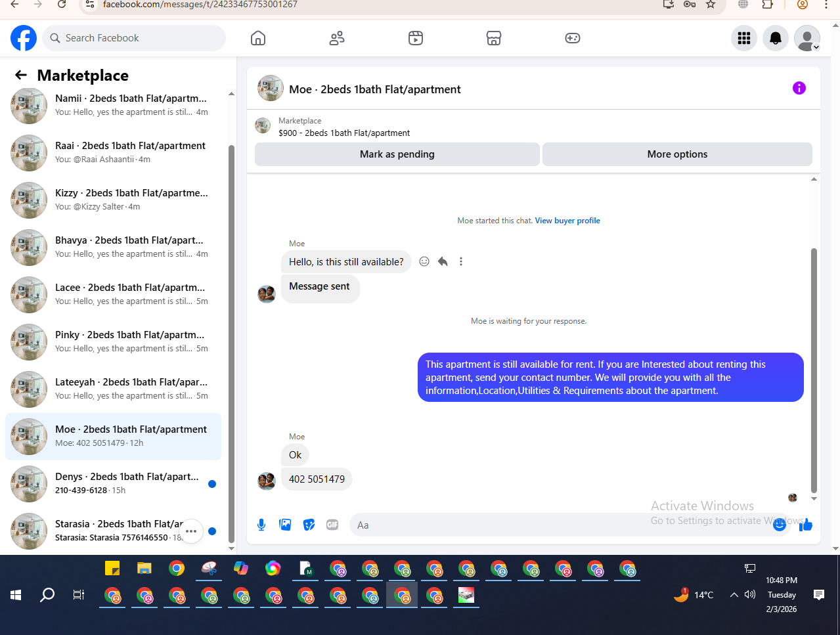
Task: Click the chat messages scrollbar
Action: click(814, 370)
